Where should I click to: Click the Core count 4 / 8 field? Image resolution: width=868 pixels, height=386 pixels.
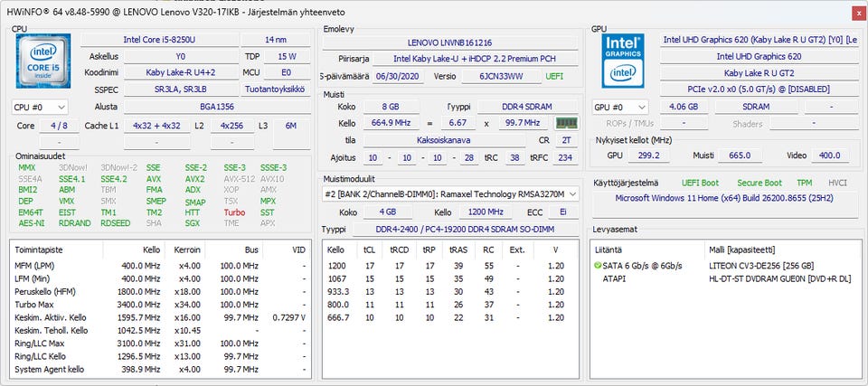60,127
